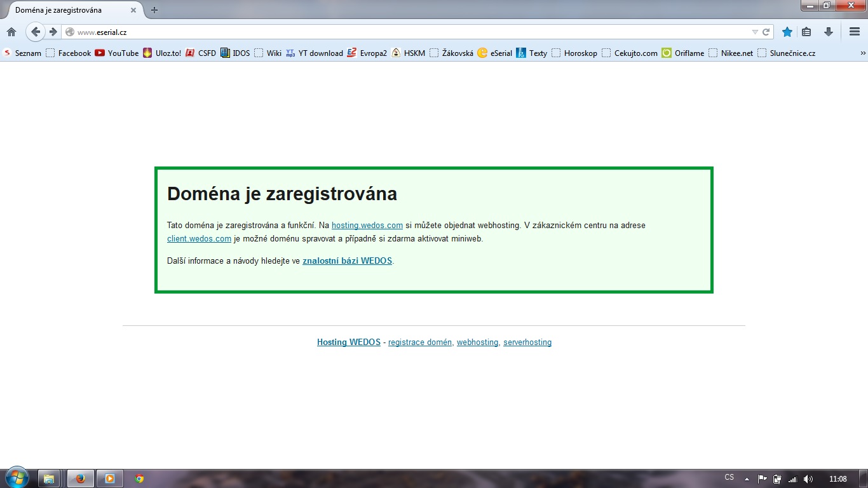The height and width of the screenshot is (488, 868).
Task: Open the YouTube bookmark
Action: (117, 53)
